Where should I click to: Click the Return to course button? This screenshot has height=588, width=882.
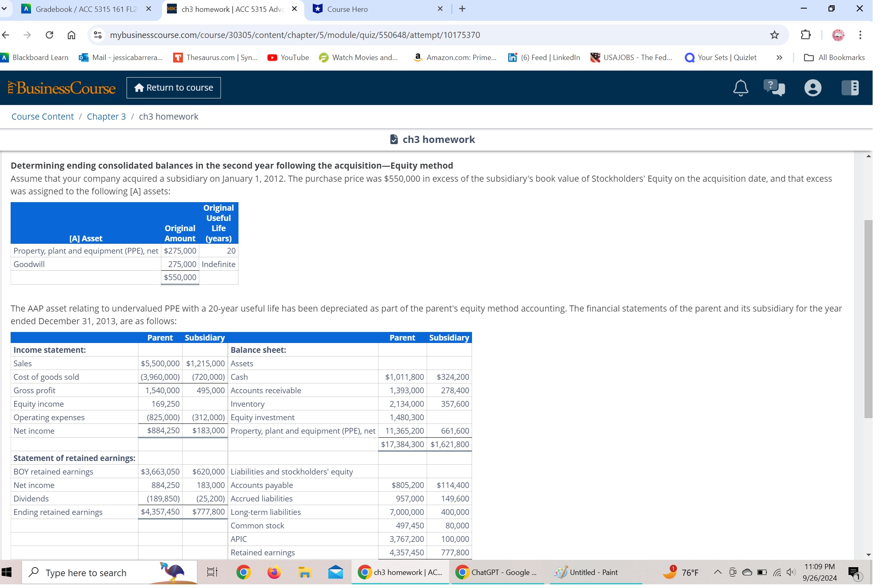[x=173, y=87]
